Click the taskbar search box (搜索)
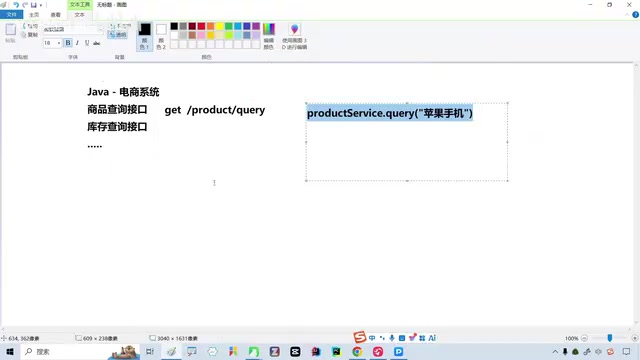 coord(80,351)
